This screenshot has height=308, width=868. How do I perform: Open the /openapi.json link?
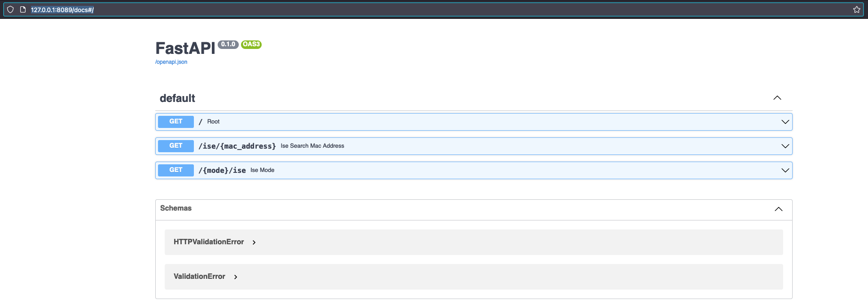point(171,62)
